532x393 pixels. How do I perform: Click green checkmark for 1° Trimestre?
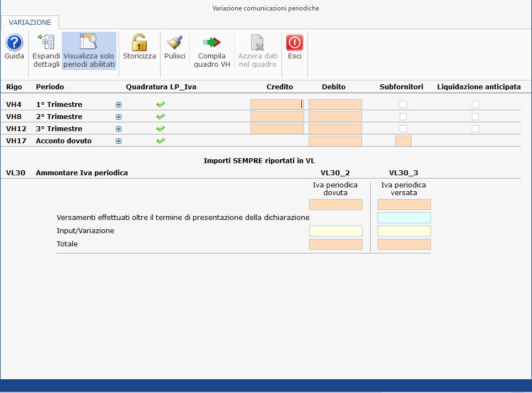pyautogui.click(x=161, y=105)
